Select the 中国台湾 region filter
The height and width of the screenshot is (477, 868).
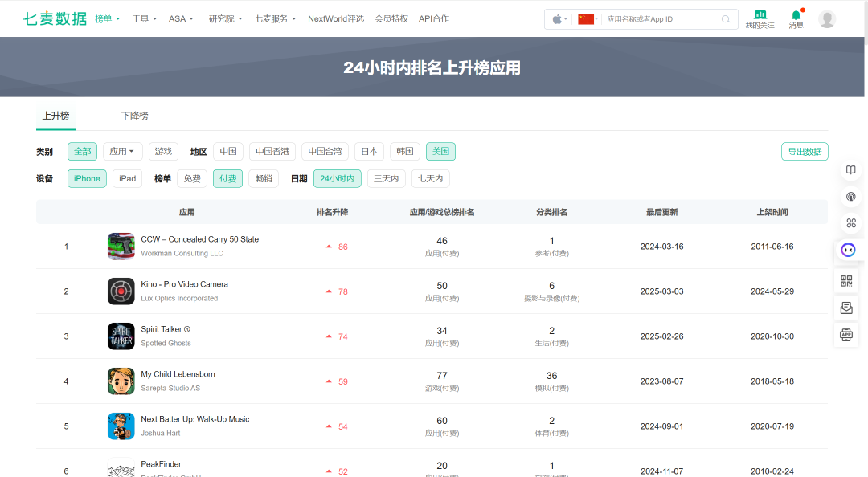[x=325, y=151]
